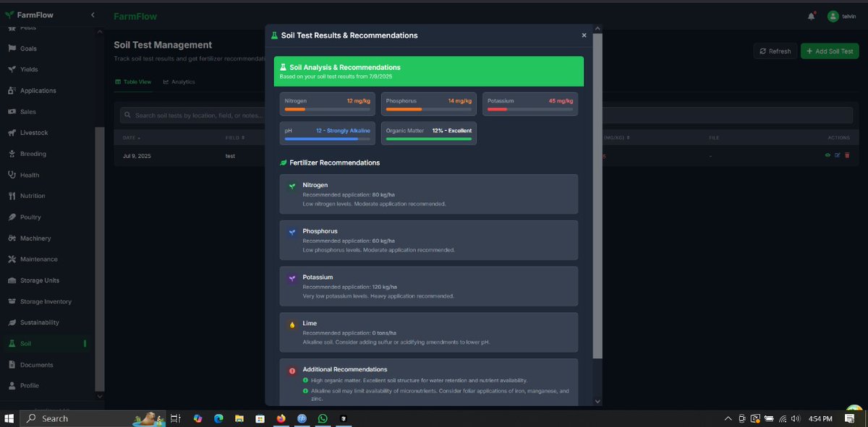Screen dimensions: 868x427
Task: Click the Windows taskbar search box
Action: [x=93, y=418]
